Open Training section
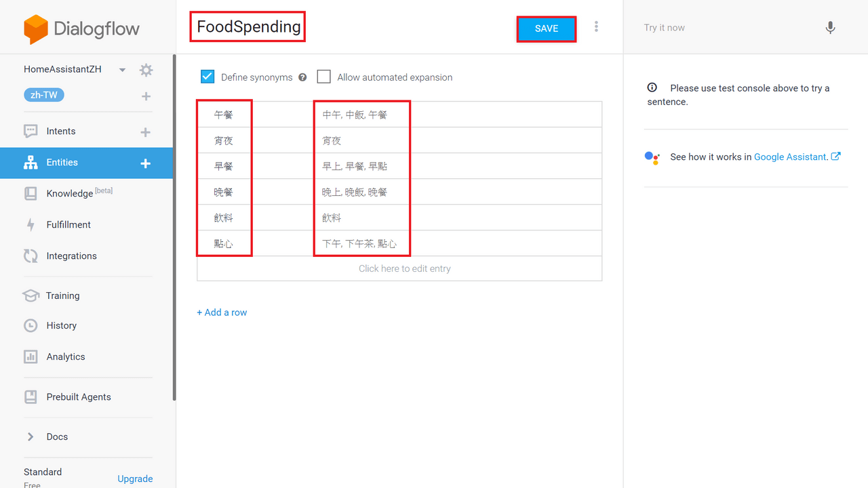Screen dimensions: 868x488 [63, 296]
